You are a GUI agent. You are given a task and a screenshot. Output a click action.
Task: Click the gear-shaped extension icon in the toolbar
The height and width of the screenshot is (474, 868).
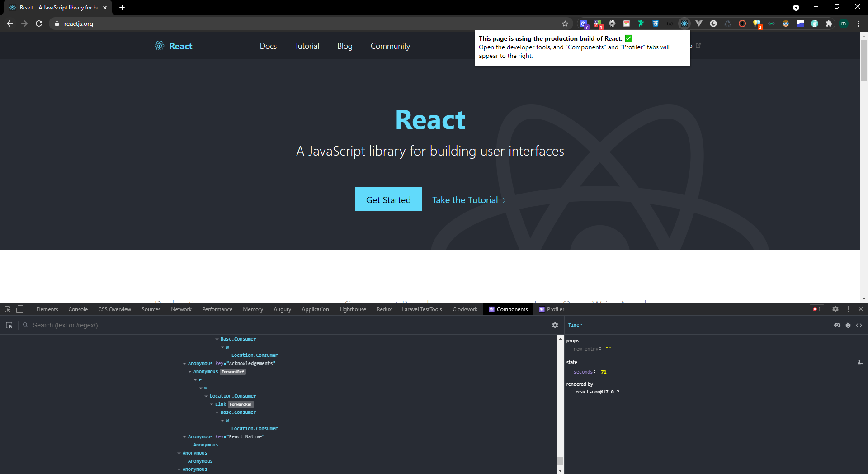click(612, 24)
